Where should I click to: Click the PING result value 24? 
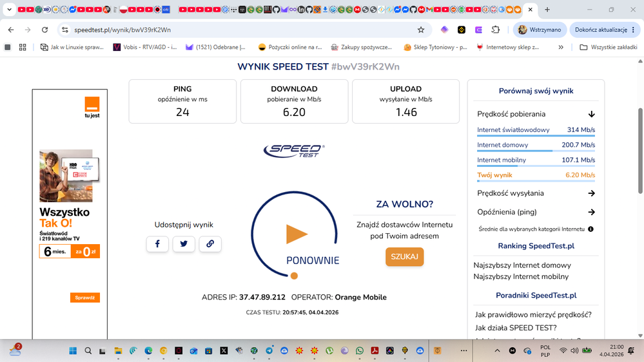[x=182, y=112]
